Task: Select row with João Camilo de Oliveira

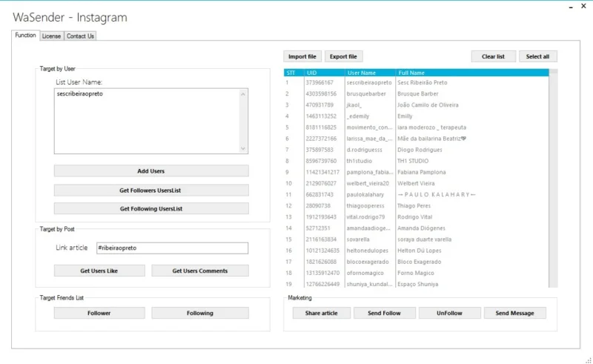Action: pyautogui.click(x=416, y=105)
